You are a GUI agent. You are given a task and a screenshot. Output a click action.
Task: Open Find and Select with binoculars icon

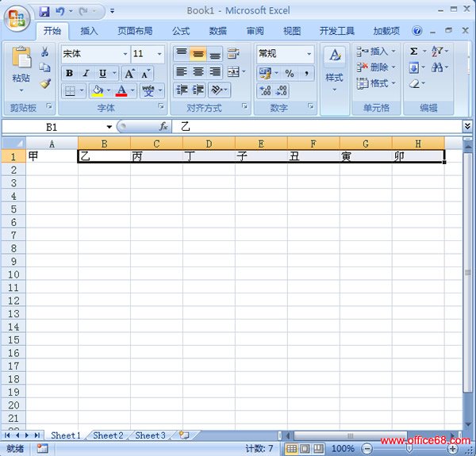[436, 67]
